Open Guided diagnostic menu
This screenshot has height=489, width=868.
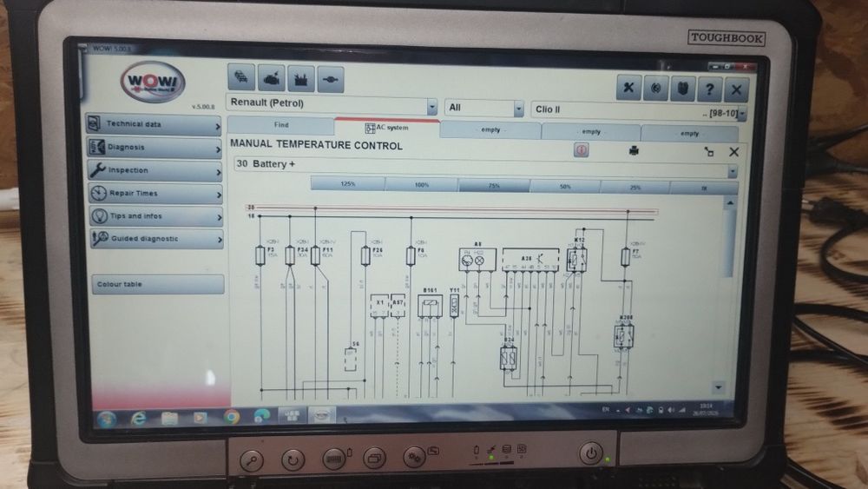pos(156,239)
